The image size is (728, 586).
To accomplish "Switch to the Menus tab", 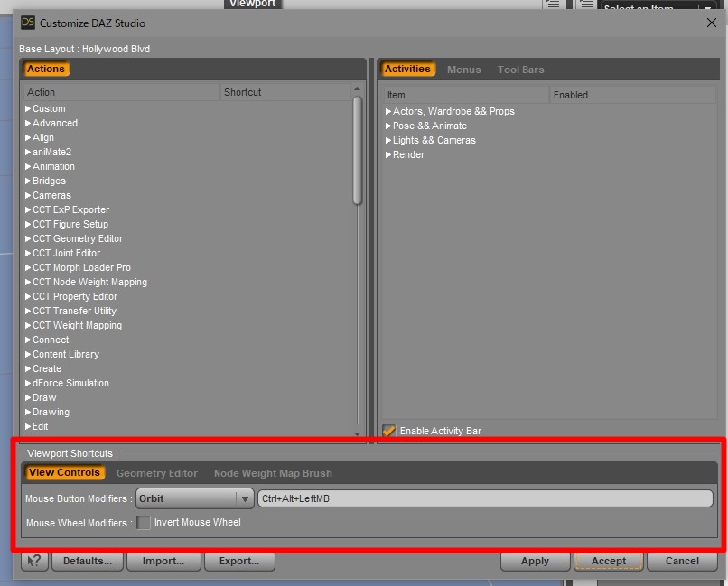I will click(463, 70).
